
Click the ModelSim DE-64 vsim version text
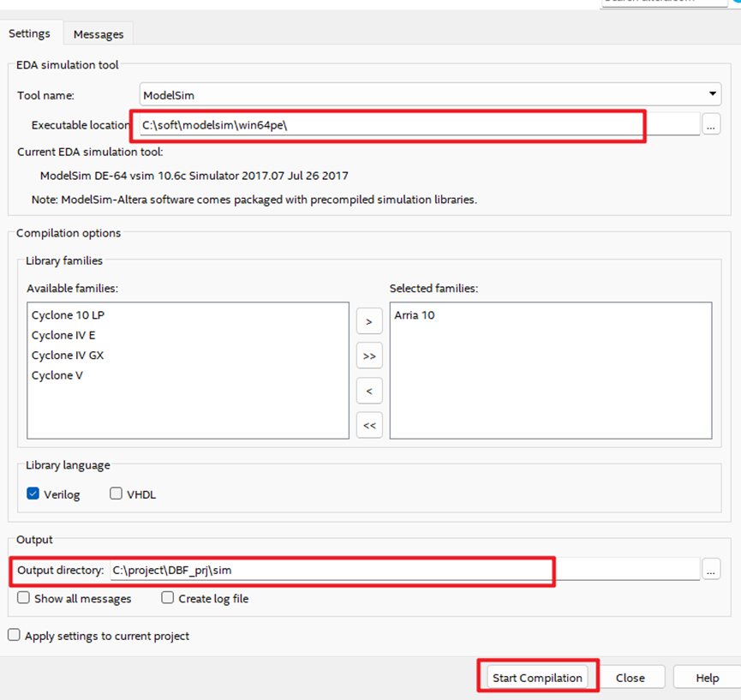pos(194,176)
